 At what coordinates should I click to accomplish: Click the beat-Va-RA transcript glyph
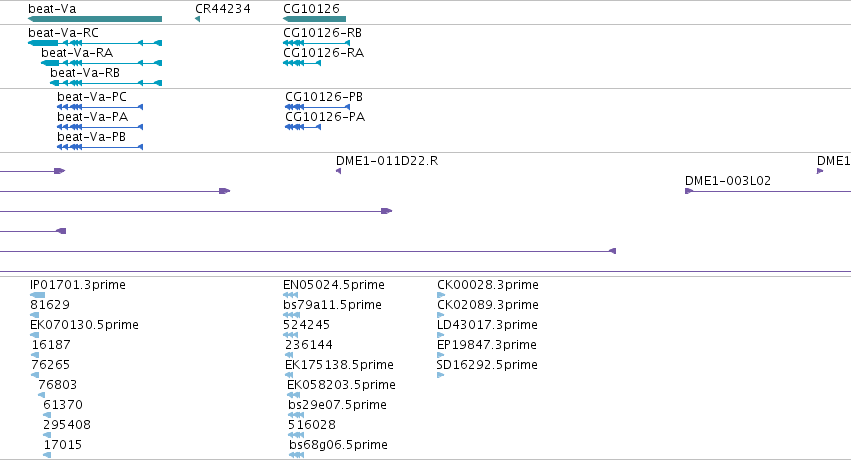pos(101,63)
